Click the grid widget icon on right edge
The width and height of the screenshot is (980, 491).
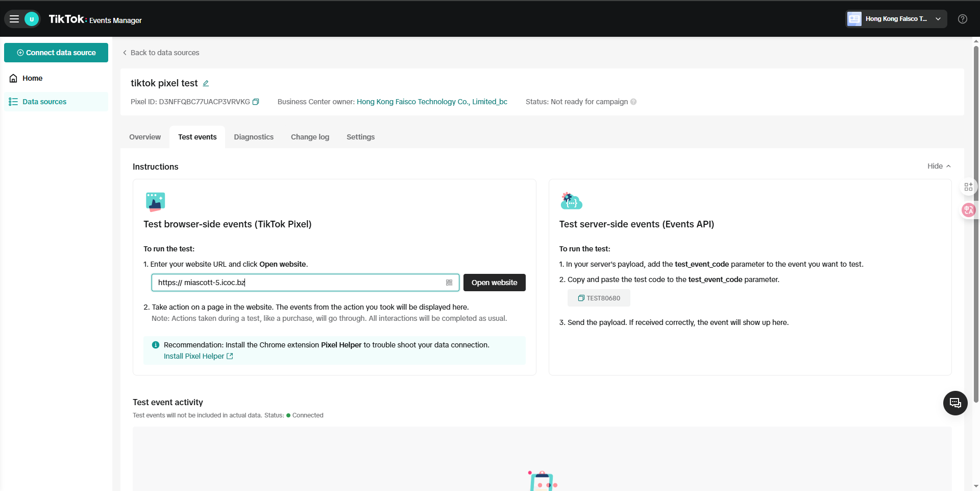point(968,187)
